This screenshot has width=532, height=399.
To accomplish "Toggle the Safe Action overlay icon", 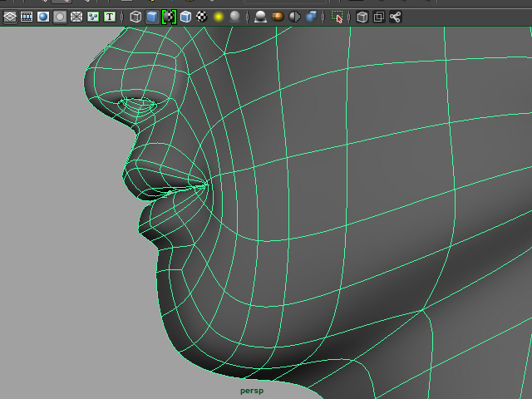I will point(93,17).
